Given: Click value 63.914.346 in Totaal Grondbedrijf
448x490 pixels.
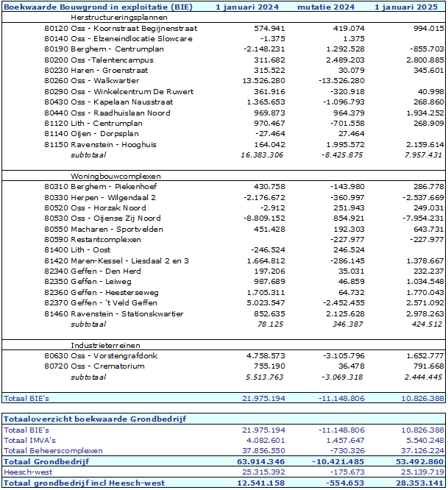Looking at the screenshot, I should pyautogui.click(x=261, y=462).
